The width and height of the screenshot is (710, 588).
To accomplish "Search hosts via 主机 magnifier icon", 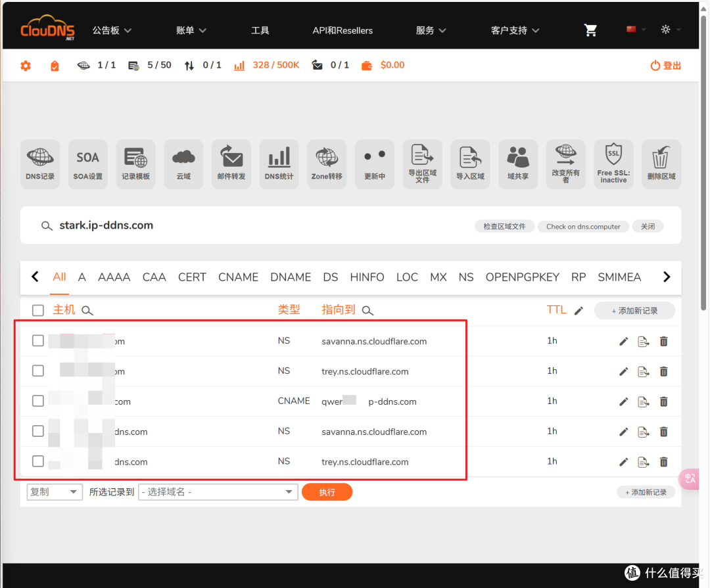I will [87, 311].
